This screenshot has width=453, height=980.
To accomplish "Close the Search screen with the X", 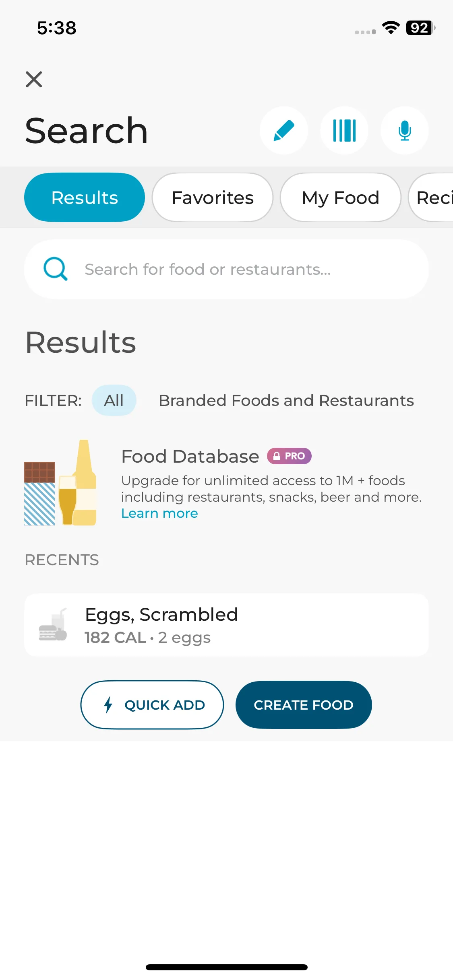I will pyautogui.click(x=34, y=79).
